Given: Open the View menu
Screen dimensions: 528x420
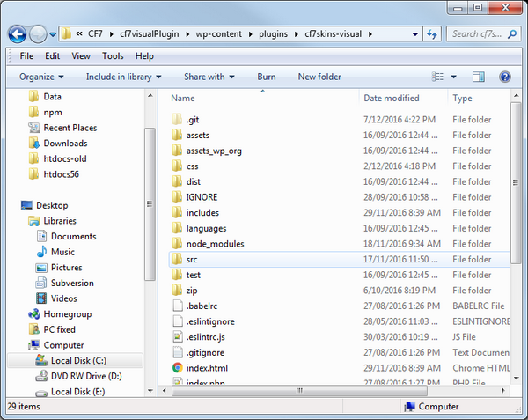Looking at the screenshot, I should [81, 56].
